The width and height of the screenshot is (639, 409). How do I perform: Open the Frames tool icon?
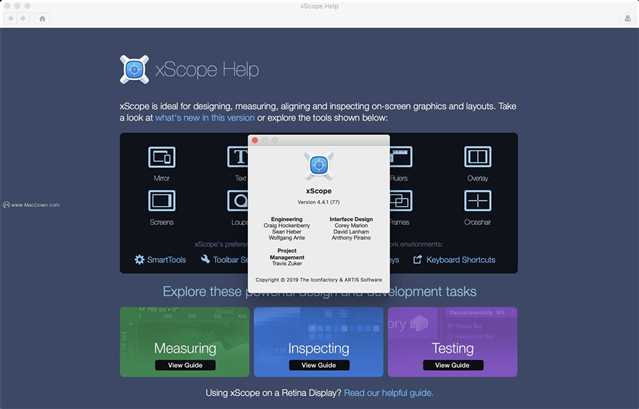pos(401,200)
